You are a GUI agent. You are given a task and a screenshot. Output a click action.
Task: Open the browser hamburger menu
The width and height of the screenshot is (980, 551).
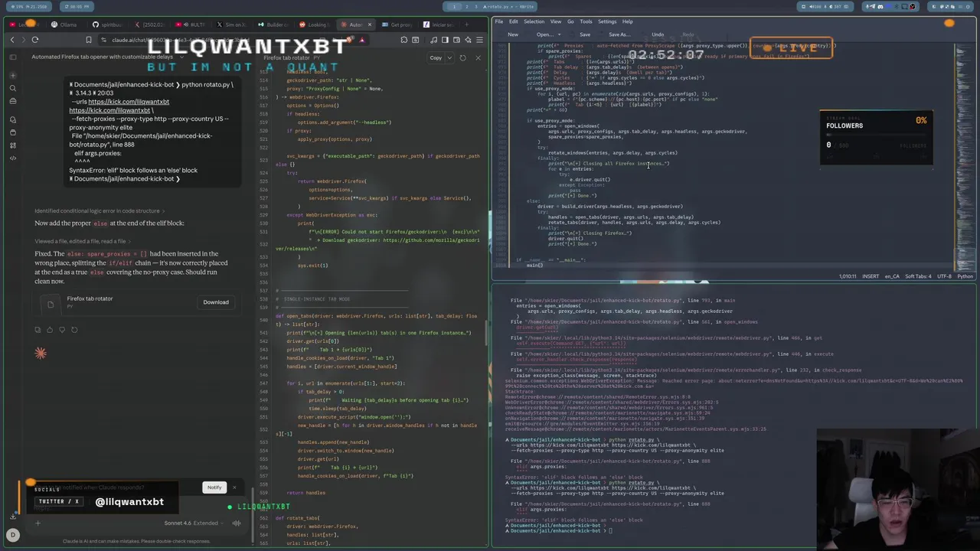tap(479, 40)
